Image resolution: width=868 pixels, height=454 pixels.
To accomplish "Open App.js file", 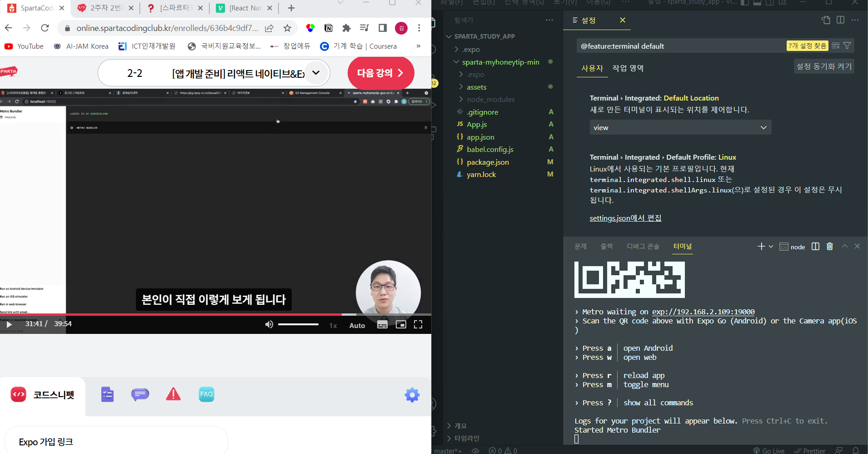I will point(477,124).
